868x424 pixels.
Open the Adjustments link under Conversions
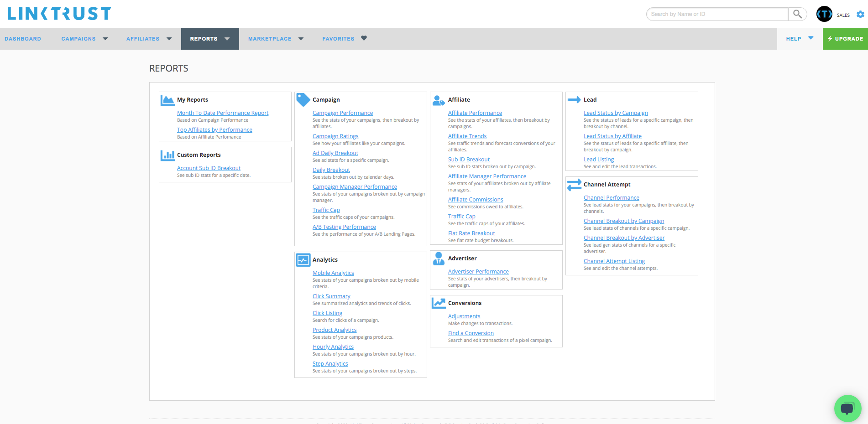tap(464, 316)
